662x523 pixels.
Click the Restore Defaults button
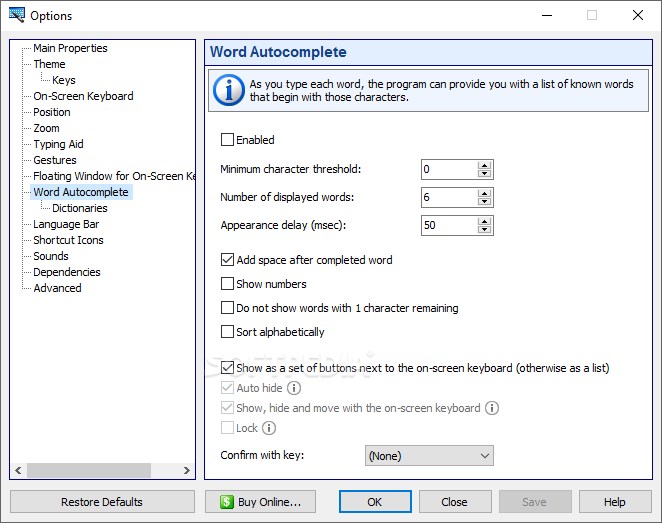click(x=102, y=501)
